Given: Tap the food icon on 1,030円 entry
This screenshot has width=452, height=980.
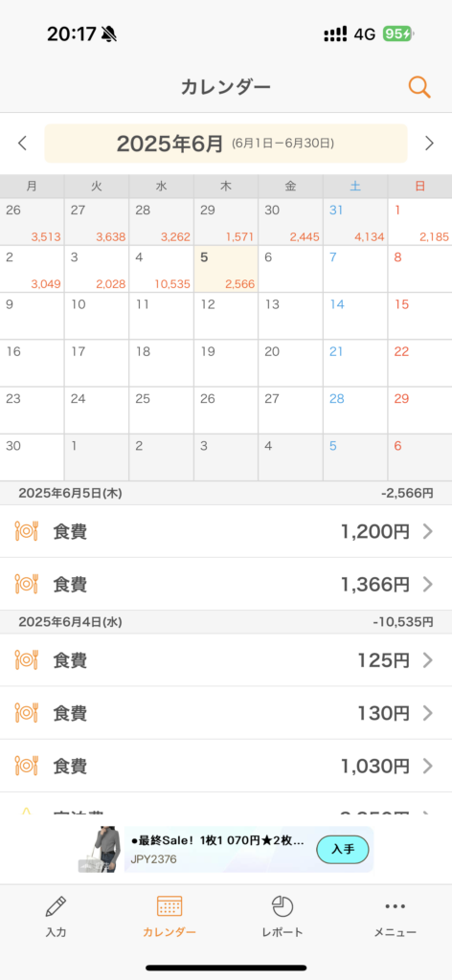Looking at the screenshot, I should 26,766.
